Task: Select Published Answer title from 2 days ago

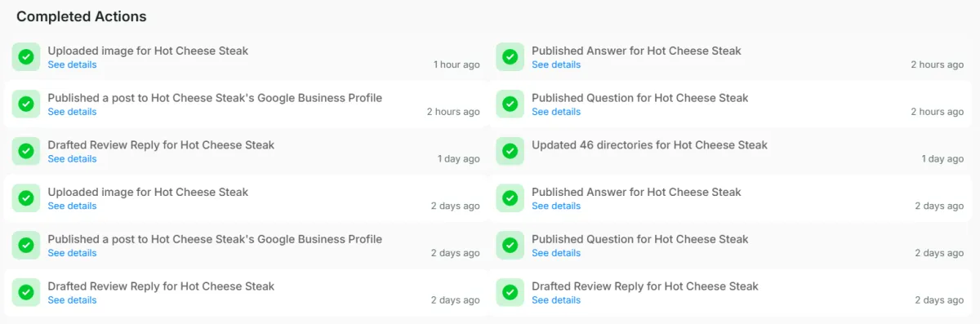Action: 636,192
